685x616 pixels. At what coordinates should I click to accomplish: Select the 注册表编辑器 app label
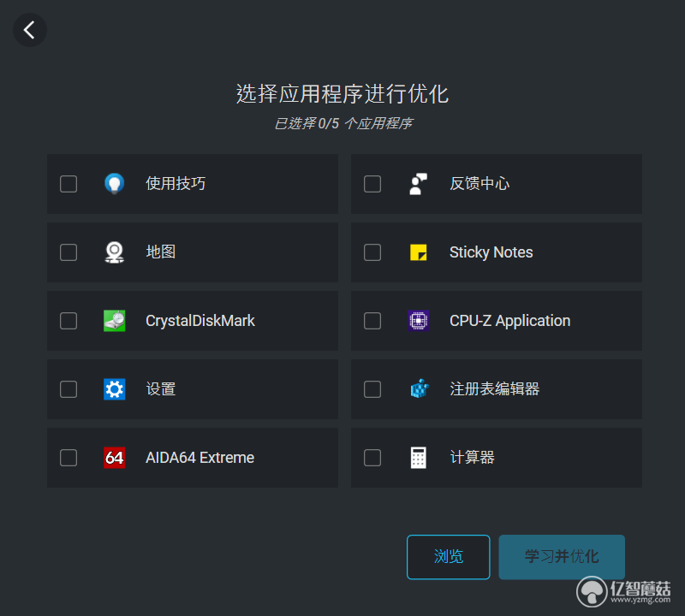[495, 388]
